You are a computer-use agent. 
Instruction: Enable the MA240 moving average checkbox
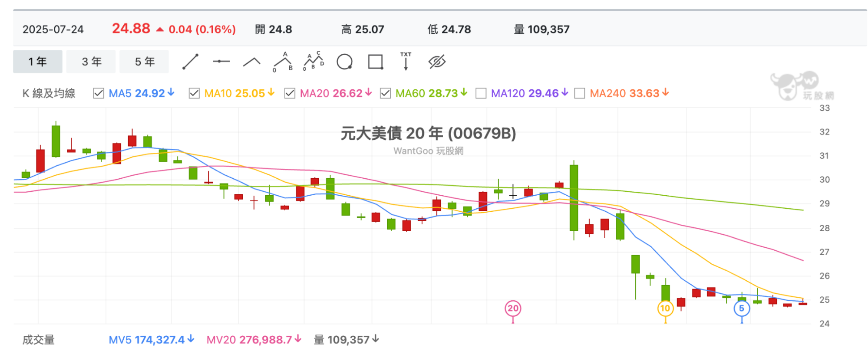pos(580,93)
